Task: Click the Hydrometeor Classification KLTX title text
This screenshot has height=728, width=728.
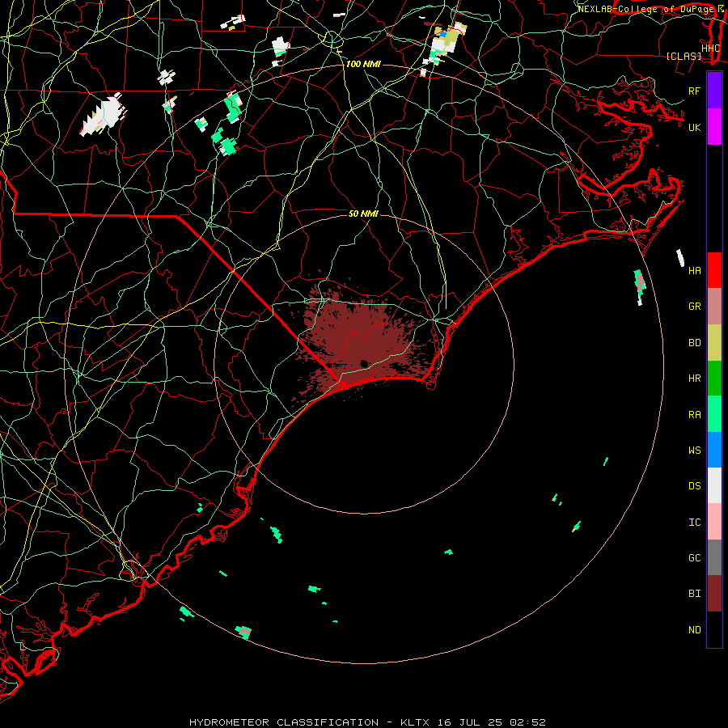Action: coord(367,722)
